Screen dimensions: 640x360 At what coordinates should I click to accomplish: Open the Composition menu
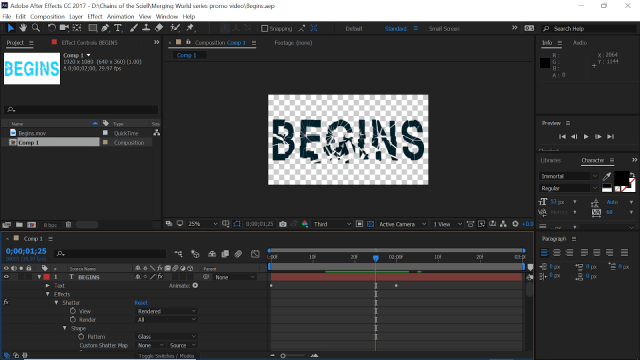47,17
